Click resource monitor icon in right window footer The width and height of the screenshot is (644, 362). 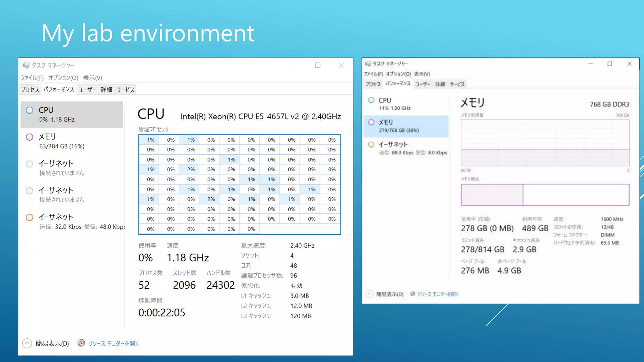click(413, 294)
